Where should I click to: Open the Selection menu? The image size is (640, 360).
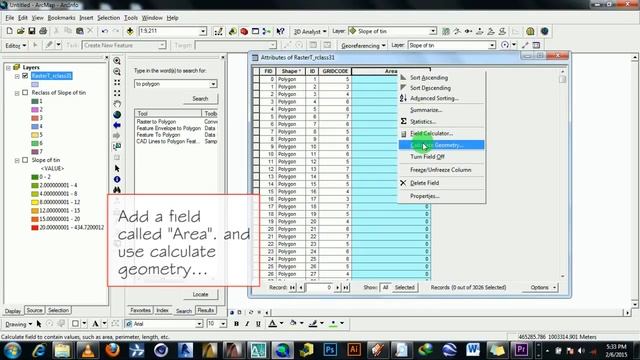click(x=108, y=18)
